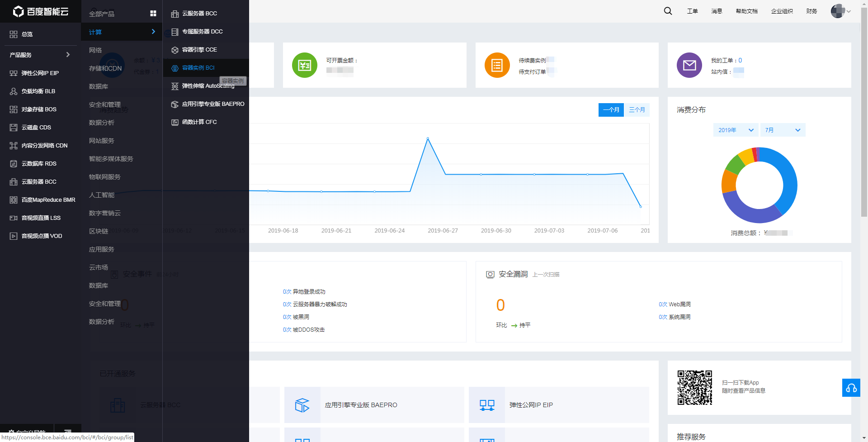Click the grid icon next to 全部产品
This screenshot has width=868, height=442.
[153, 14]
